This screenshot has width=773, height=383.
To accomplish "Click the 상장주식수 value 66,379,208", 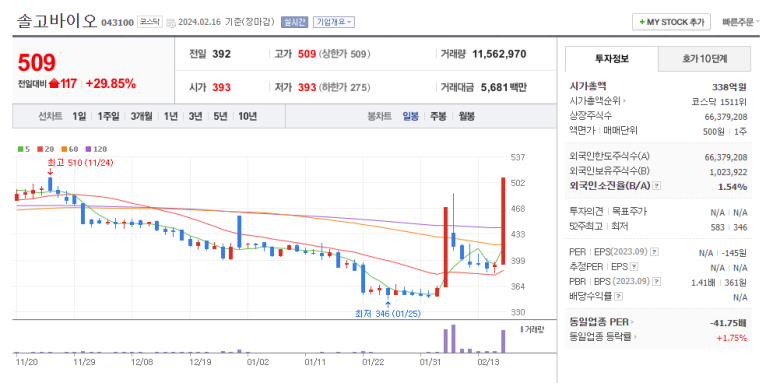I will pos(726,117).
